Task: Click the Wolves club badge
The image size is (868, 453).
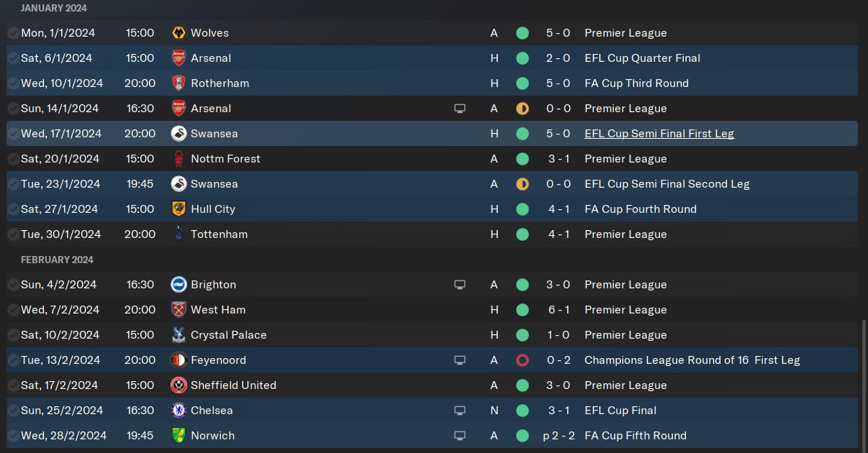Action: point(178,33)
